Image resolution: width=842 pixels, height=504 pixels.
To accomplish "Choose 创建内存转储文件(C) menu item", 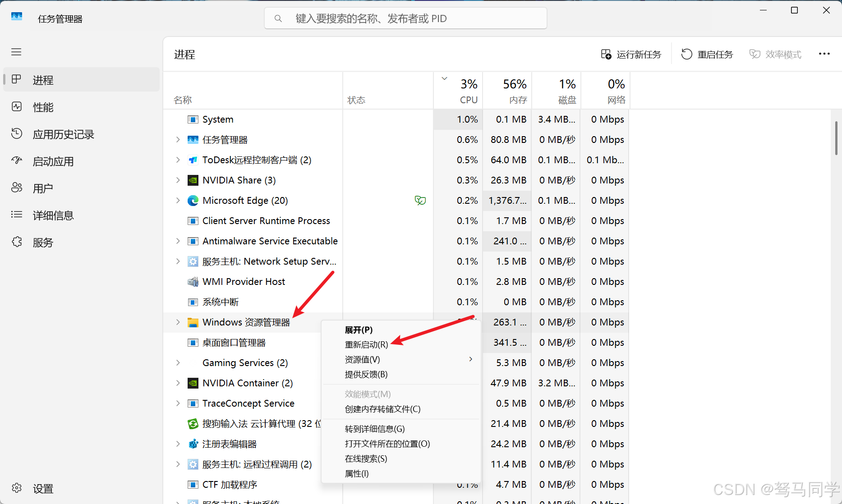I will coord(401,409).
